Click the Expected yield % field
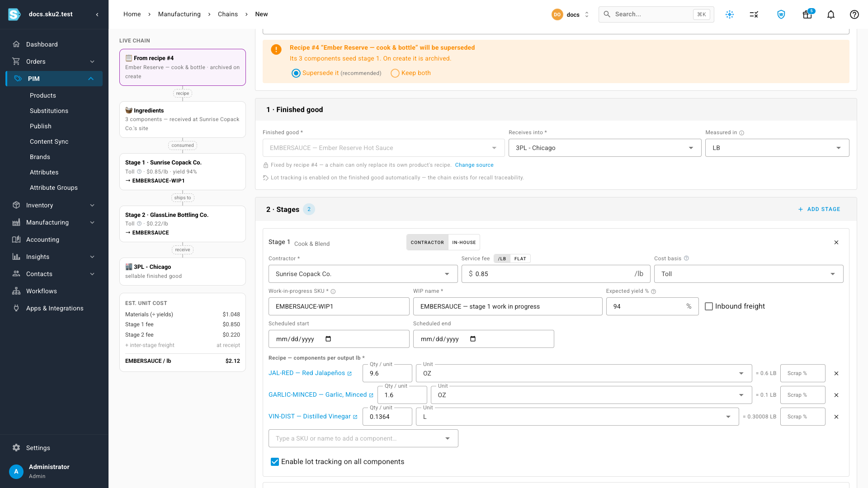The height and width of the screenshot is (488, 868). [652, 306]
